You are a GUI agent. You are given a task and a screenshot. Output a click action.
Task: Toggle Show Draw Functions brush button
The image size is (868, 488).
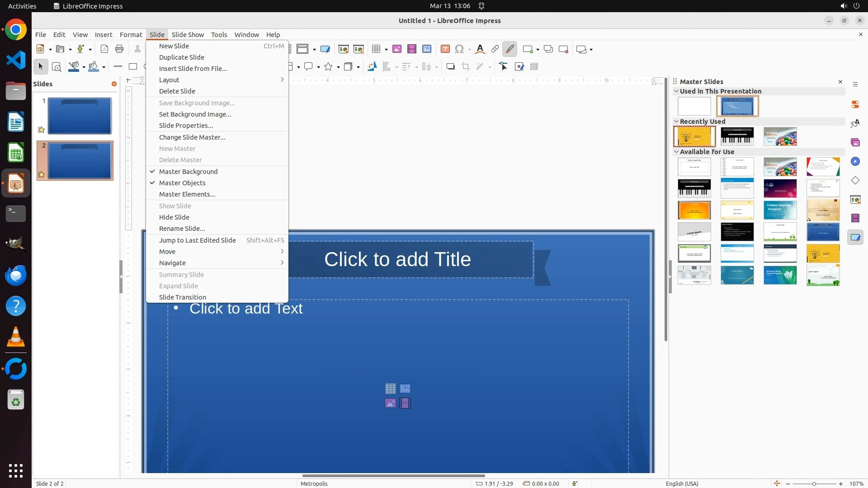[510, 49]
